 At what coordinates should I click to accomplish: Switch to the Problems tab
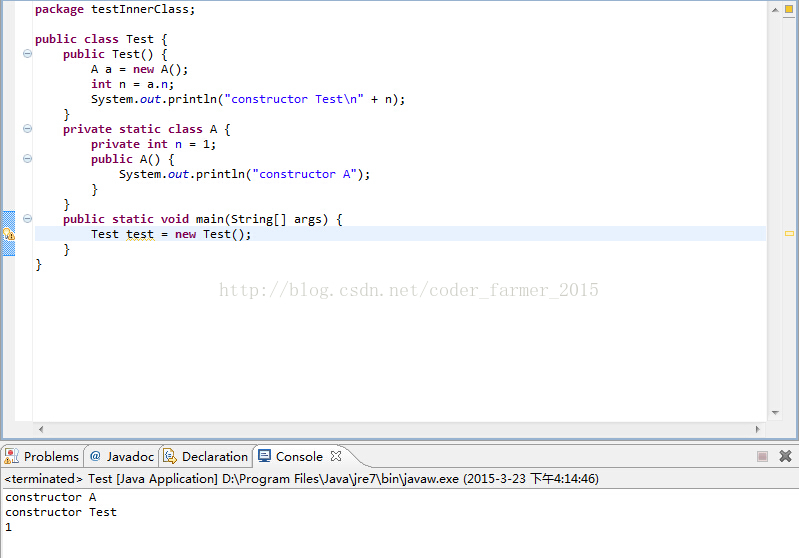[x=42, y=456]
